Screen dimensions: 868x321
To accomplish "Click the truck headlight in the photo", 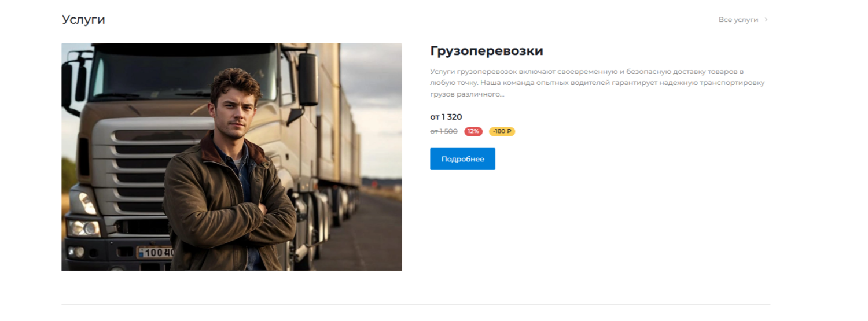I will pos(84,228).
